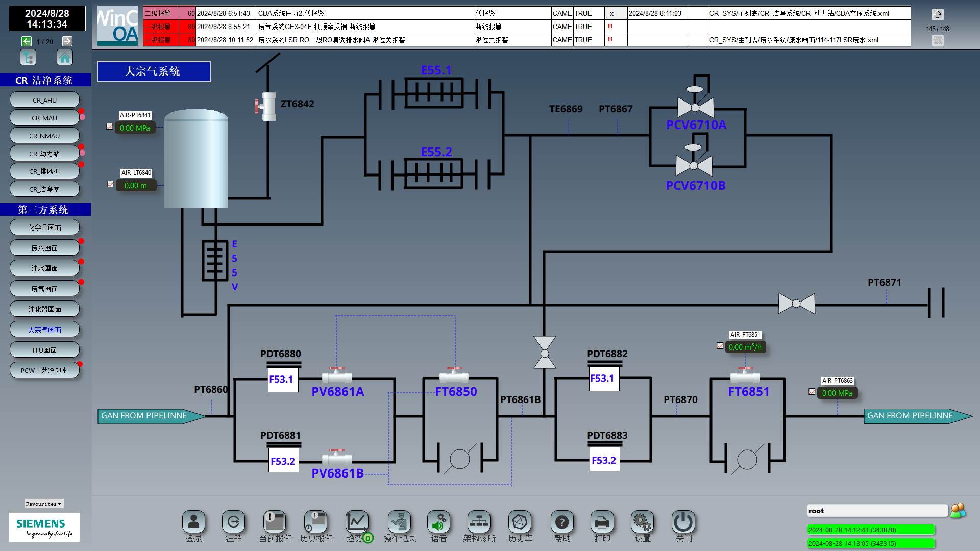Open 当前报警 current alarms
The height and width of the screenshot is (551, 980).
tap(275, 522)
